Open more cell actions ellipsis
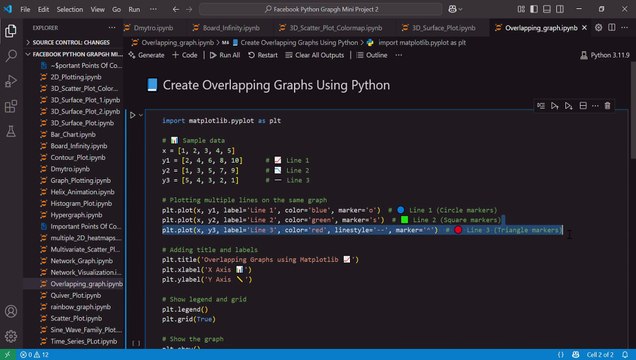Screen dimensions: 636x360 [x=595, y=106]
